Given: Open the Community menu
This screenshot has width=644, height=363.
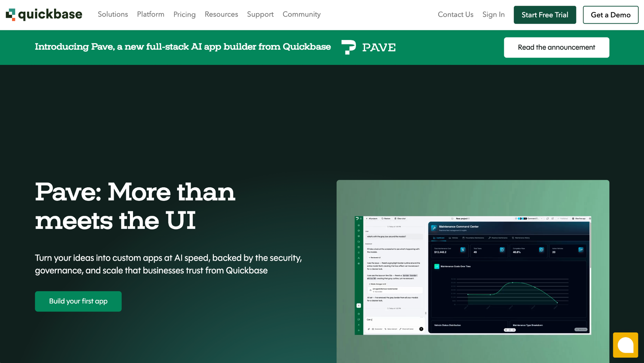Looking at the screenshot, I should point(302,15).
